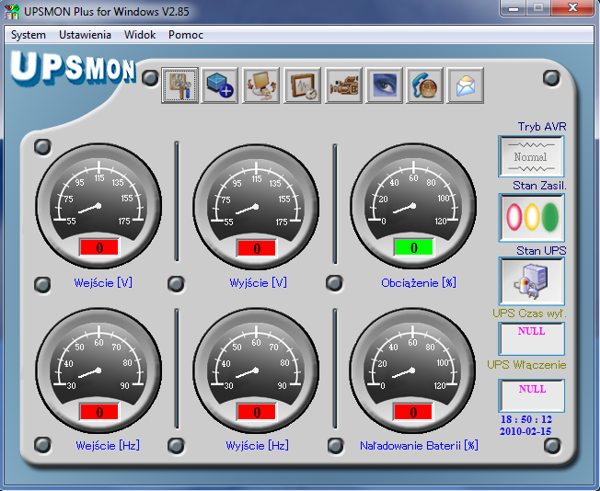600x491 pixels.
Task: Click the Stan Zasil. status lights panel
Action: pos(532,217)
